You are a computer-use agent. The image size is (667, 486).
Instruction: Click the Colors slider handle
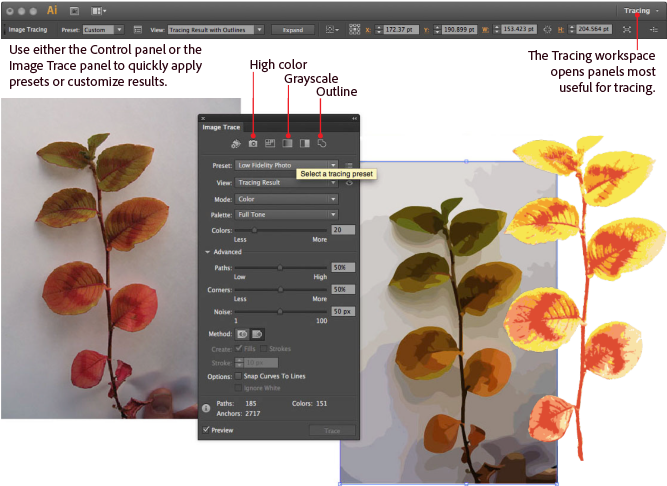pos(255,230)
